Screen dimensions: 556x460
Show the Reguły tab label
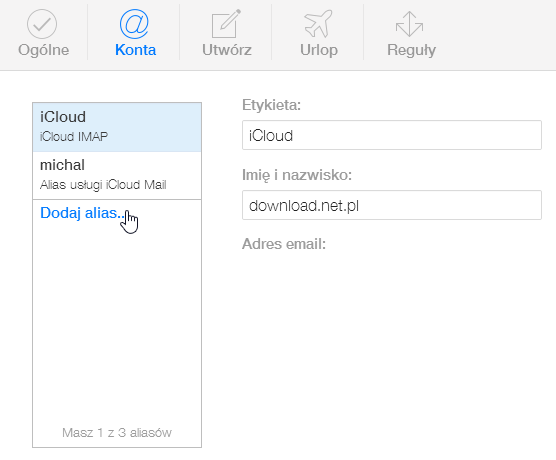(x=411, y=50)
